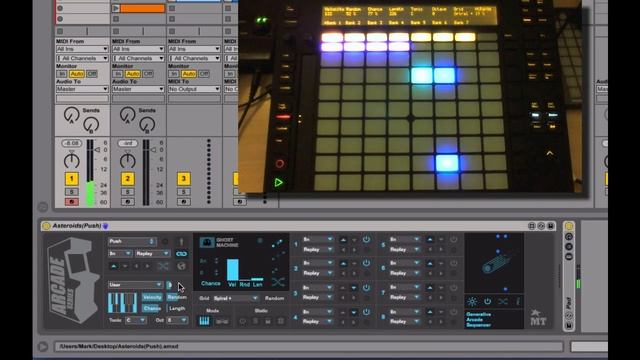The image size is (640, 360).
Task: Select the Length tab button
Action: click(x=177, y=309)
